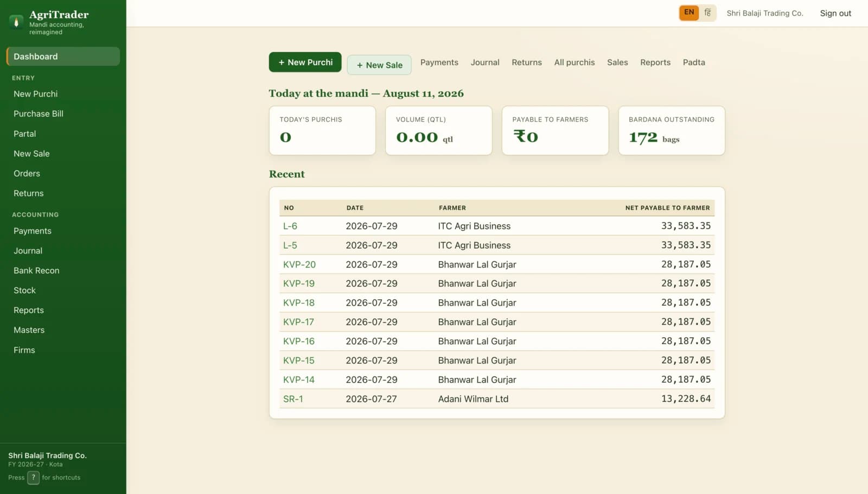Viewport: 868px width, 494px height.
Task: Click the AgriTrader logo icon
Action: [16, 22]
